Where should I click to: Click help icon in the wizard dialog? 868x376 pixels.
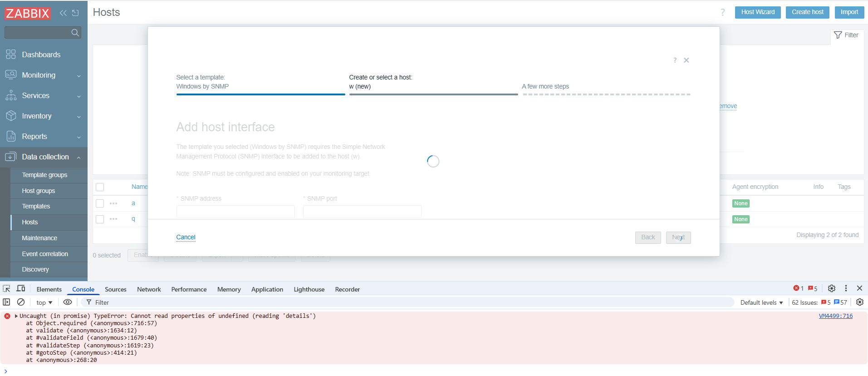(675, 60)
